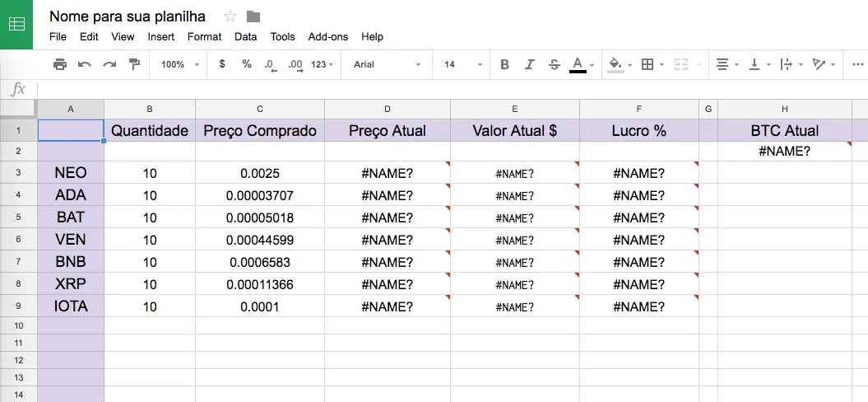Increase decimal places
The height and width of the screenshot is (402, 868).
(295, 65)
